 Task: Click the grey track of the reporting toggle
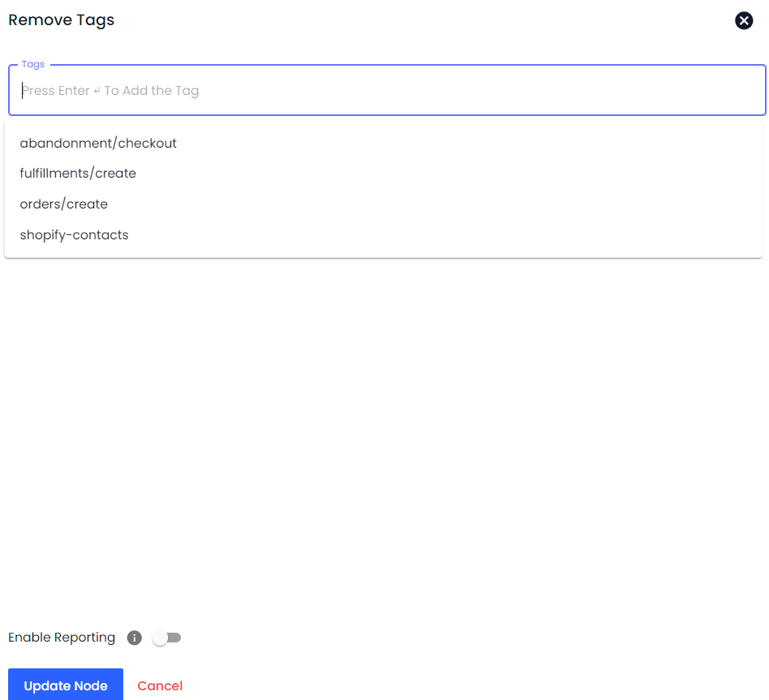tap(175, 638)
